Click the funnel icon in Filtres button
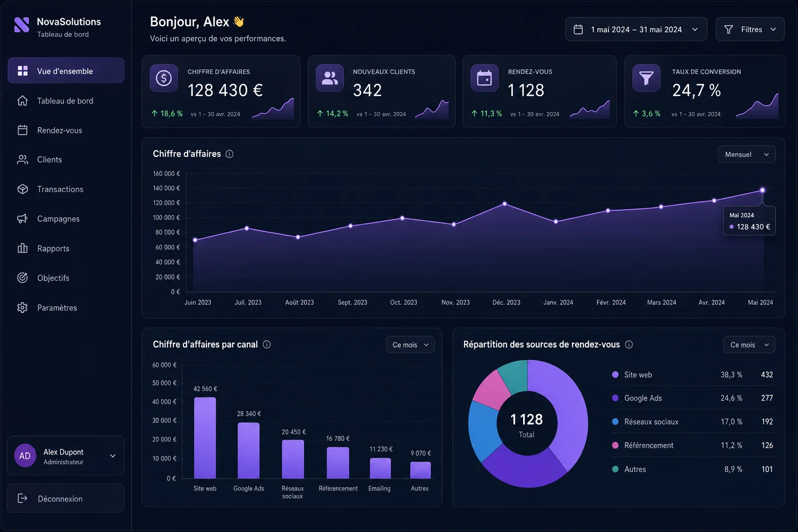798x532 pixels. [728, 30]
